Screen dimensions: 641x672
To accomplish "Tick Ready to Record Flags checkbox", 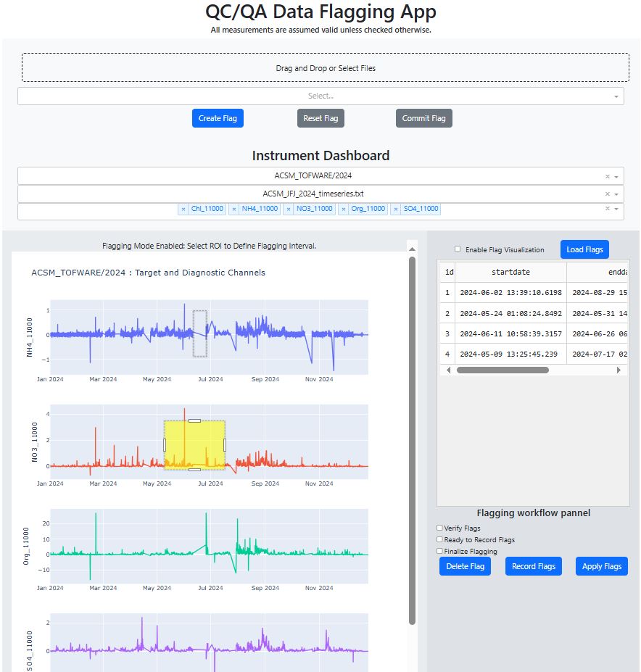I will [x=440, y=540].
